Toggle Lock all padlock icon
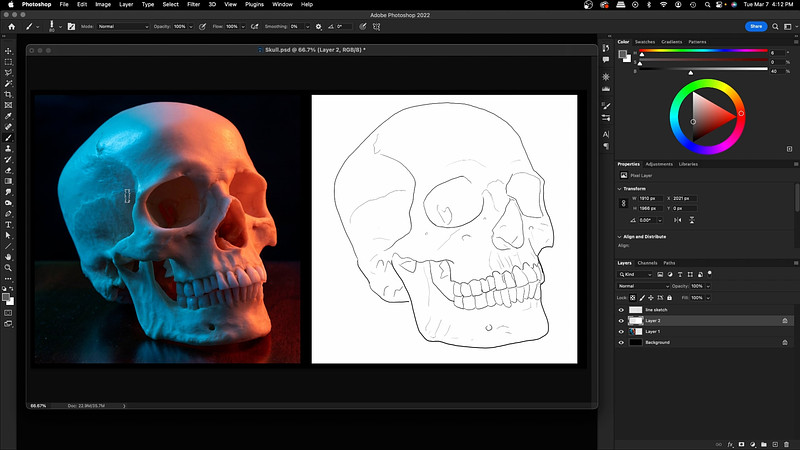 point(669,297)
